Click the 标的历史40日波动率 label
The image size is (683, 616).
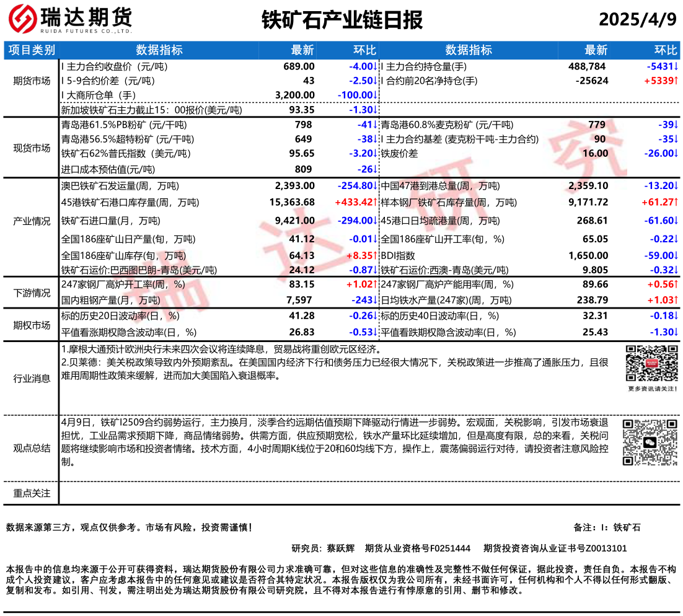tap(440, 316)
